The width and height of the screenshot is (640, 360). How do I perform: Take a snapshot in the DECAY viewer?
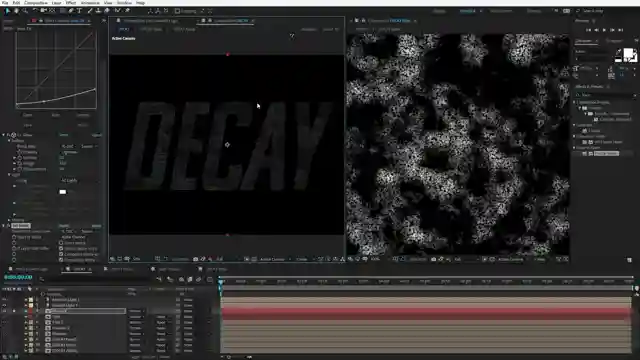click(x=196, y=259)
